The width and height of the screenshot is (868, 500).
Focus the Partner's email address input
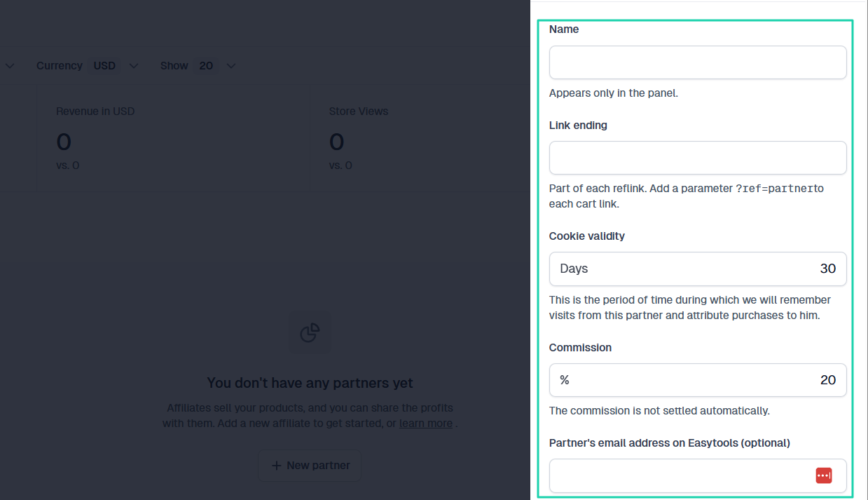click(x=698, y=475)
